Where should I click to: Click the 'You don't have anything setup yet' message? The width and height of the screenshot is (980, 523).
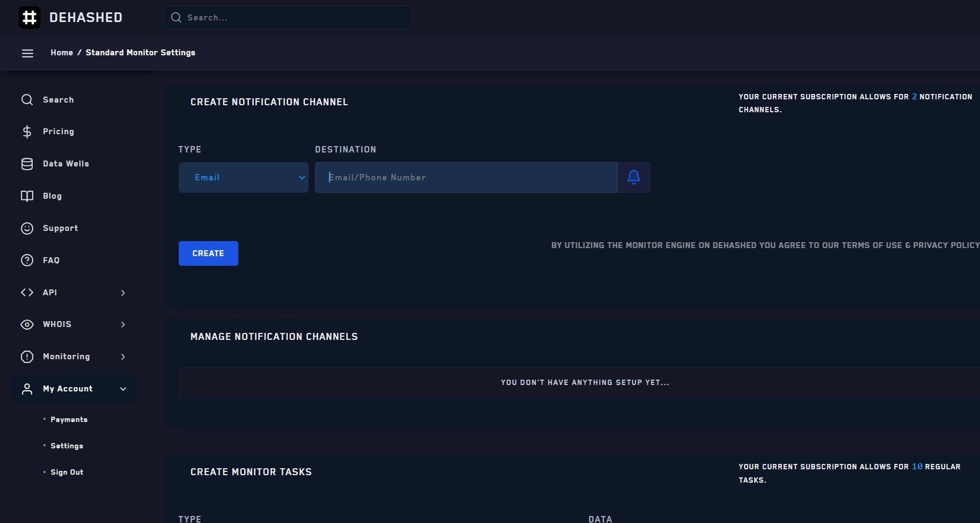(585, 382)
